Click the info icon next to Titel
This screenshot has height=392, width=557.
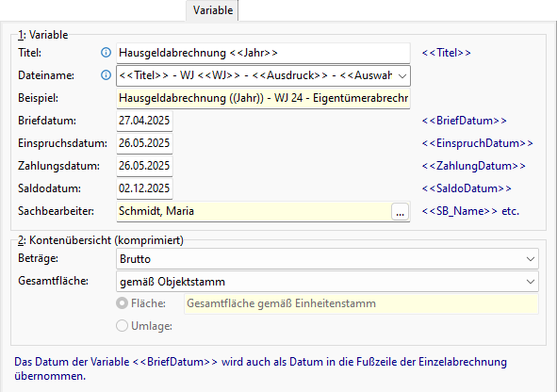tap(106, 53)
